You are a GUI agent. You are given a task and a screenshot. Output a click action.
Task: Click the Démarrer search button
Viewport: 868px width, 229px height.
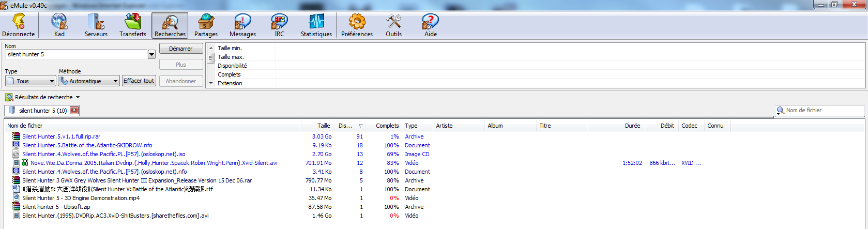[x=180, y=49]
